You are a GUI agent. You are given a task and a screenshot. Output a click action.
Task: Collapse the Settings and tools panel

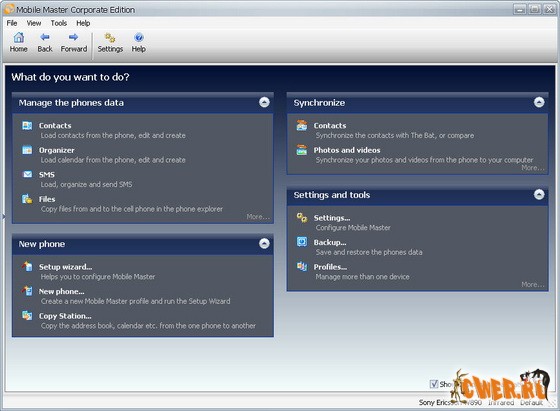click(539, 195)
